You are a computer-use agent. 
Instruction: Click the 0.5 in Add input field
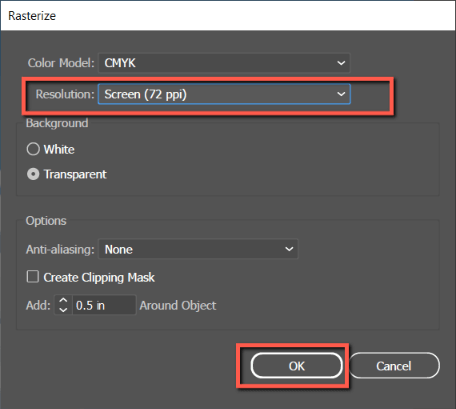(104, 305)
